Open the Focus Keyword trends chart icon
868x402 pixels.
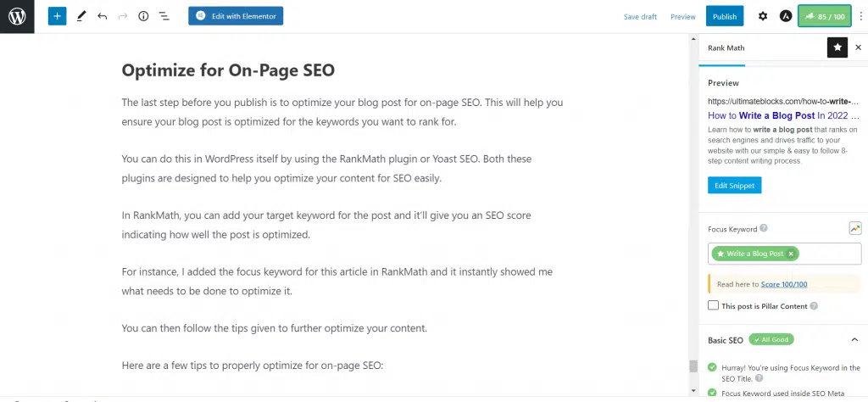tap(855, 228)
